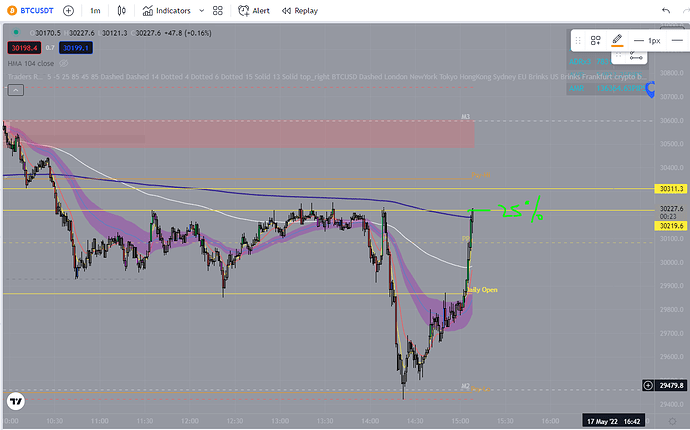The image size is (690, 430).
Task: Start bar Replay mode
Action: click(300, 11)
